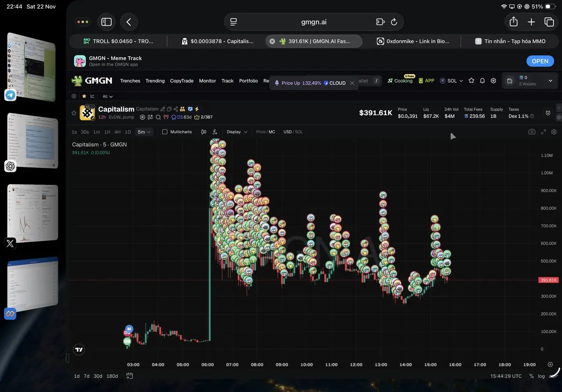
Task: Click the candlestick chart type icon
Action: point(204,132)
